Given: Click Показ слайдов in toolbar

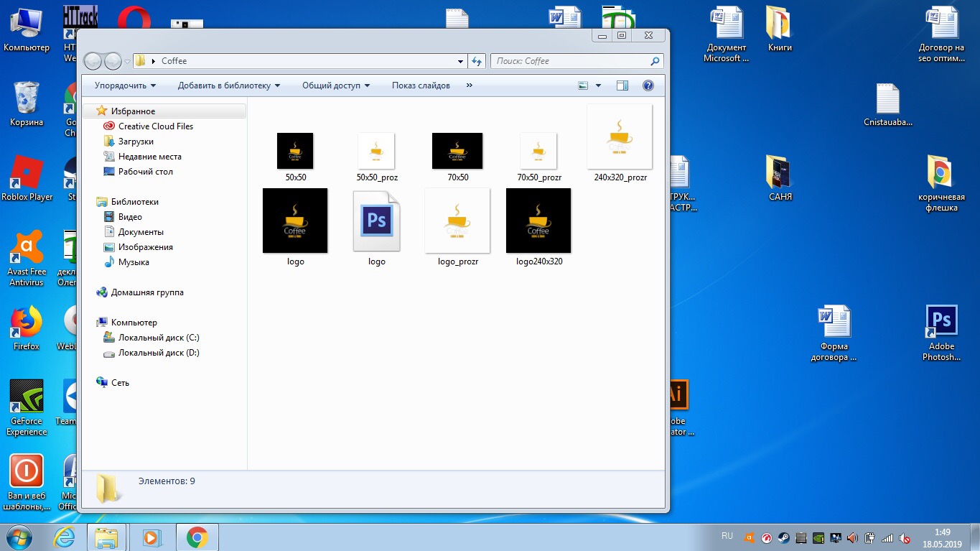Looking at the screenshot, I should [x=421, y=85].
